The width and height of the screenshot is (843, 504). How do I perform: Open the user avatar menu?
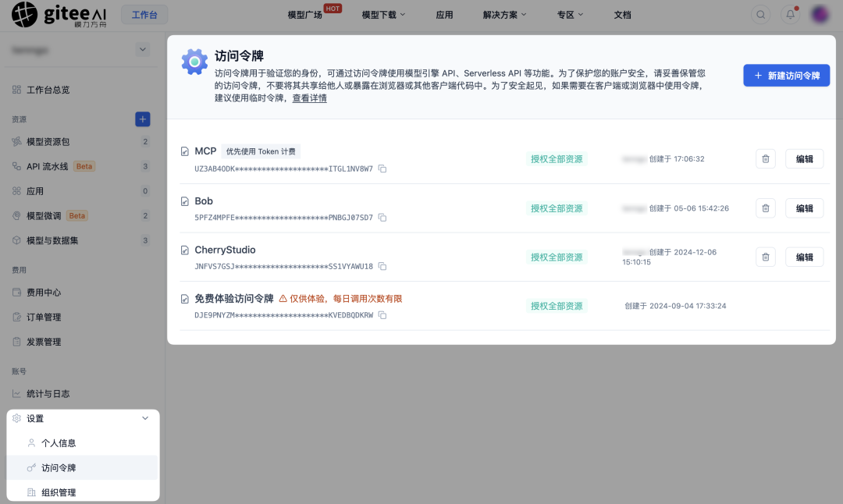point(820,15)
